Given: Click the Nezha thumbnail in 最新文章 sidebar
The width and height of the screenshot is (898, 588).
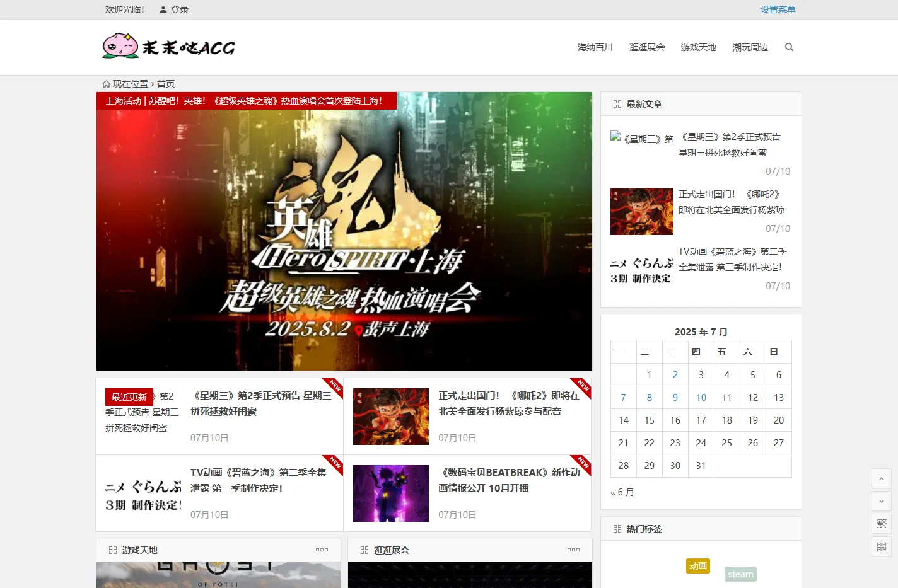Looking at the screenshot, I should pos(642,211).
